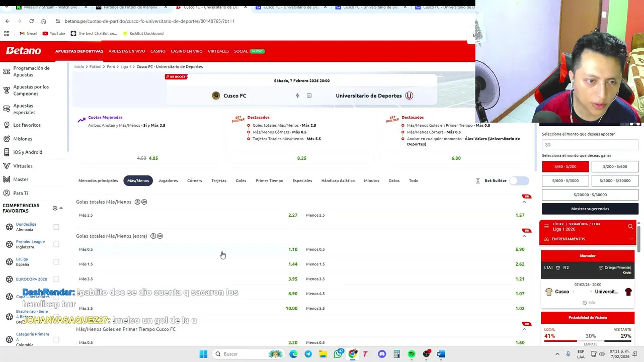Viewport: 644px width, 362px height.
Task: Click the browser home button
Action: click(43, 21)
